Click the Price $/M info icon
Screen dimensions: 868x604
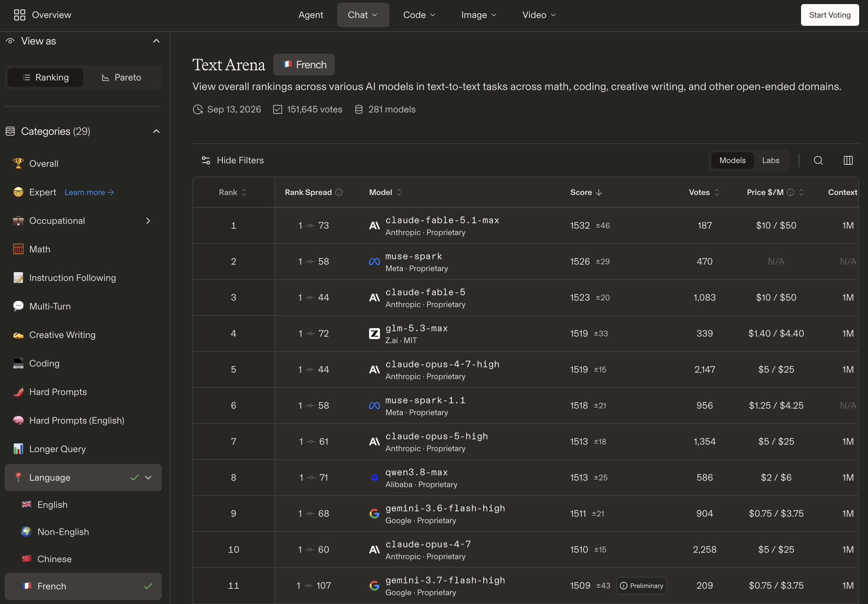tap(791, 192)
